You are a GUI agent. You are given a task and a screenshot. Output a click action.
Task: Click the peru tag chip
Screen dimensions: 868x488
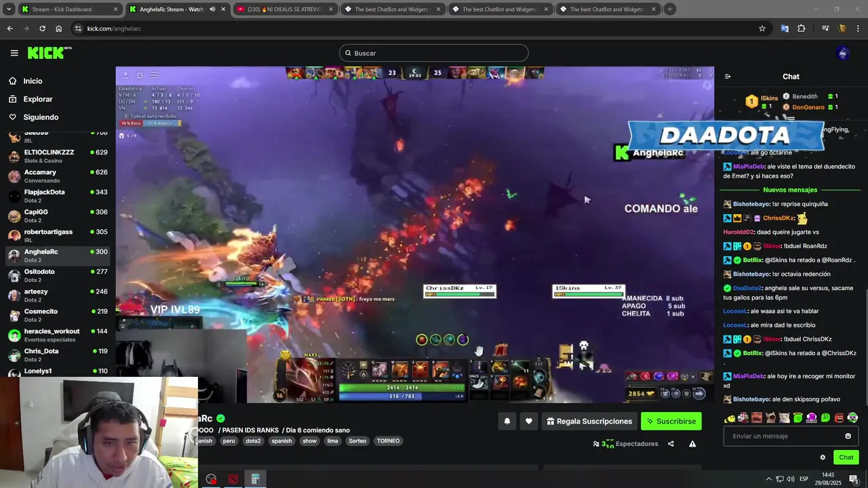[229, 441]
